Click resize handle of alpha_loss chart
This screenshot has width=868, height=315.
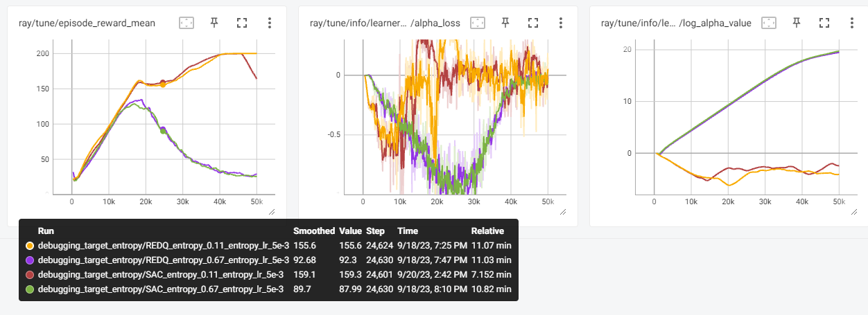click(562, 212)
